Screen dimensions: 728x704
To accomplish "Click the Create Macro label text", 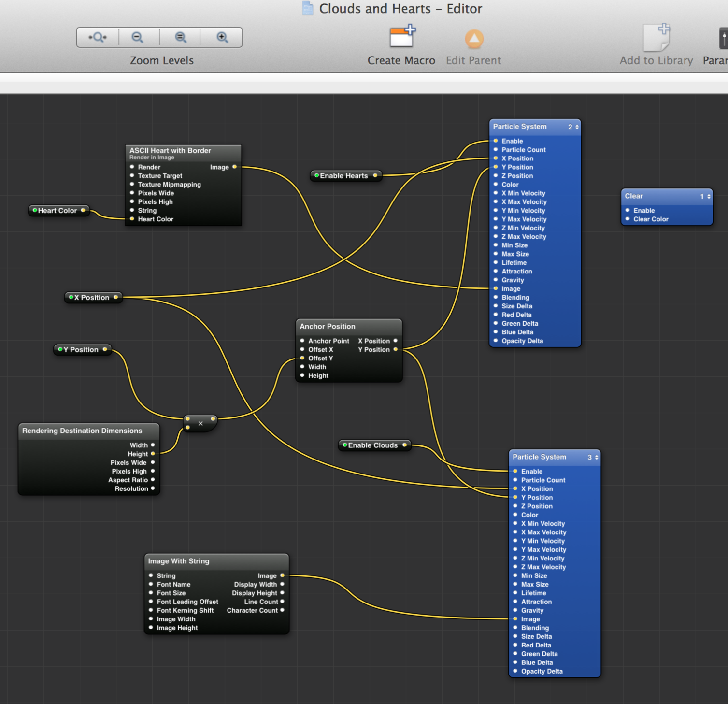I will [x=401, y=60].
